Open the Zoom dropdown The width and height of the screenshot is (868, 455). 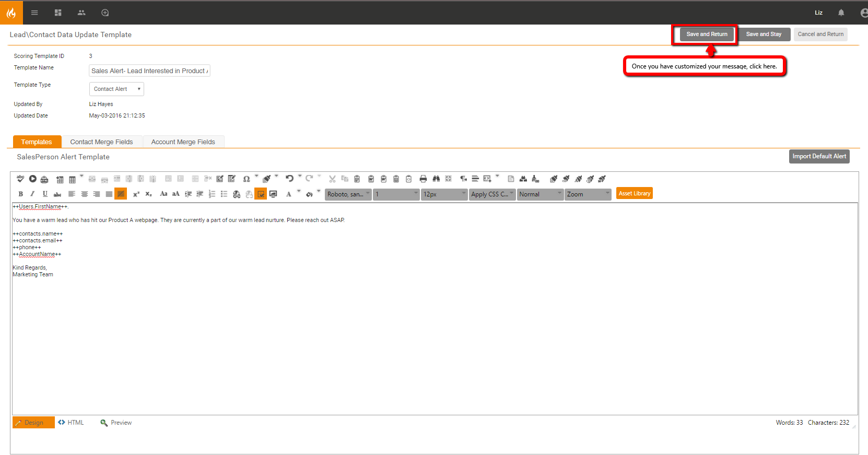point(588,194)
